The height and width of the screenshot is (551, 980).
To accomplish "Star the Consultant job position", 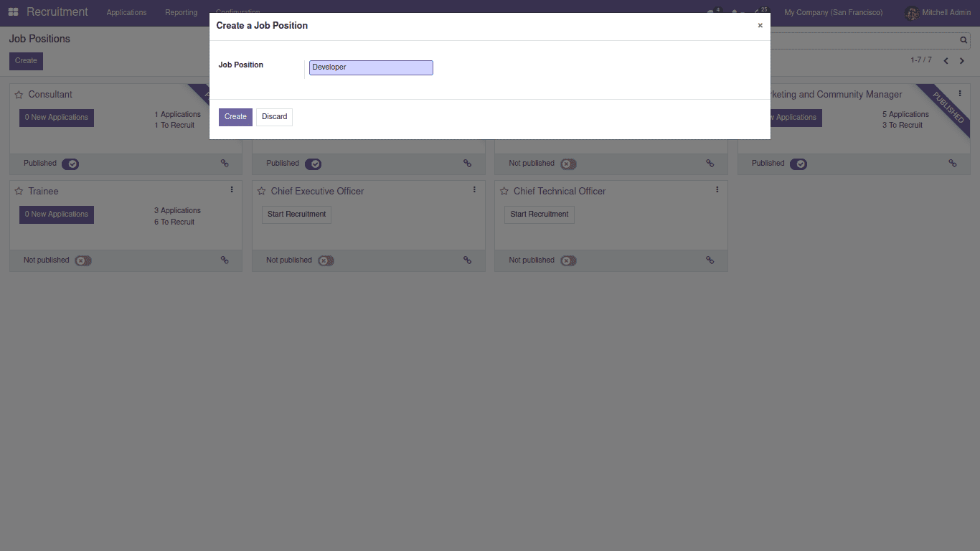I will 19,95.
